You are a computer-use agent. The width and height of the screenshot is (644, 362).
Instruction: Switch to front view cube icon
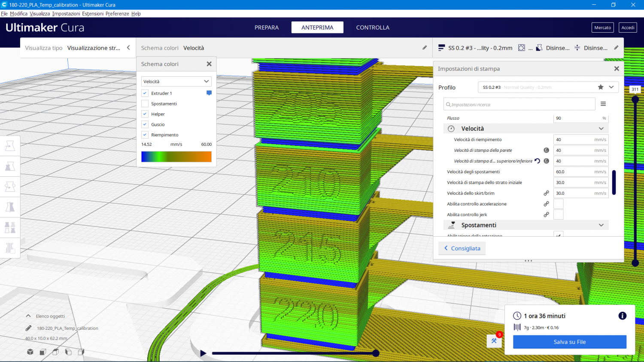pyautogui.click(x=43, y=352)
